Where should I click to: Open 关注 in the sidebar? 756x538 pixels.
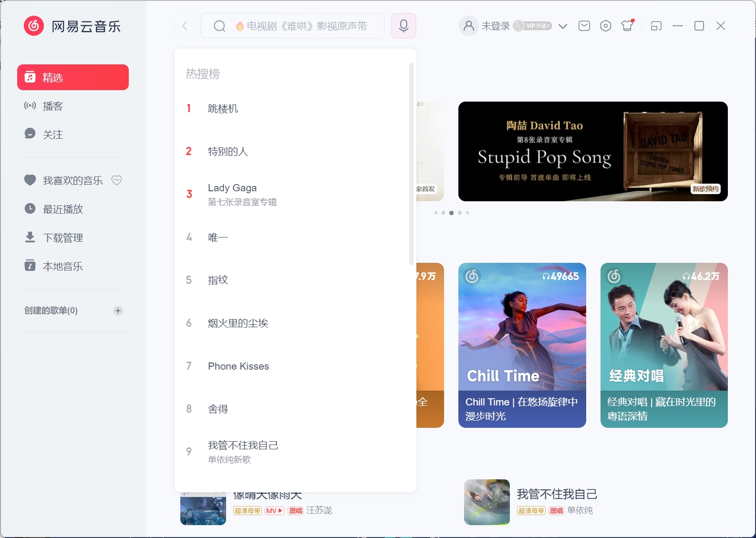73,134
